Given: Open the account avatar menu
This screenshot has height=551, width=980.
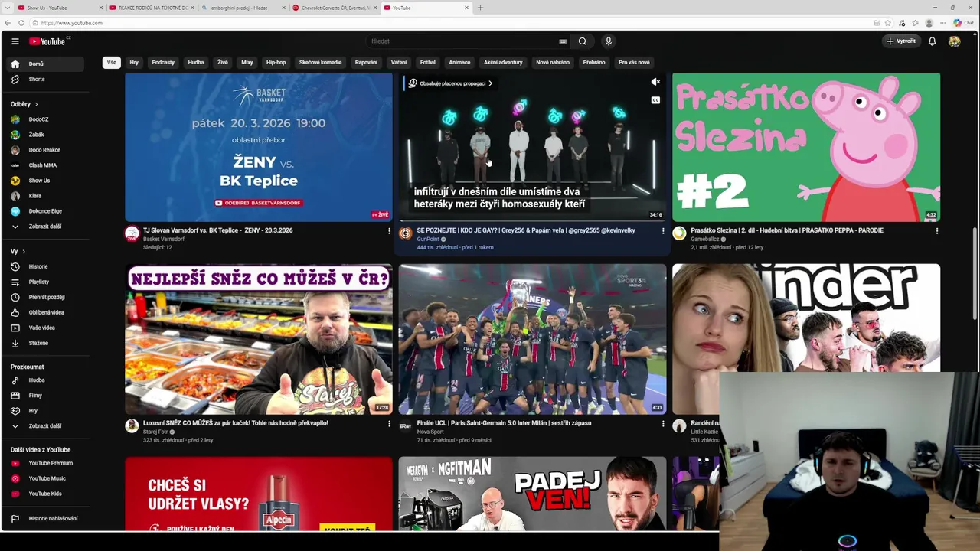Looking at the screenshot, I should click(954, 41).
